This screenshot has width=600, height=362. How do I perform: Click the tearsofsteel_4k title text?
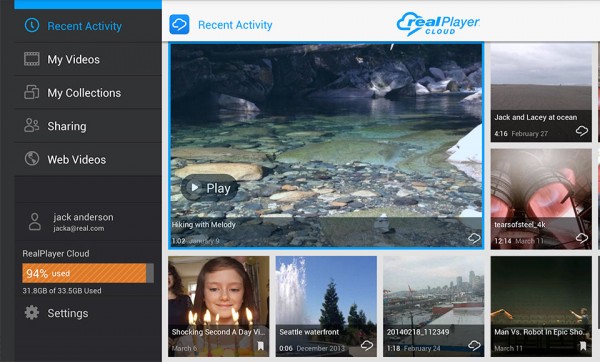pos(520,225)
